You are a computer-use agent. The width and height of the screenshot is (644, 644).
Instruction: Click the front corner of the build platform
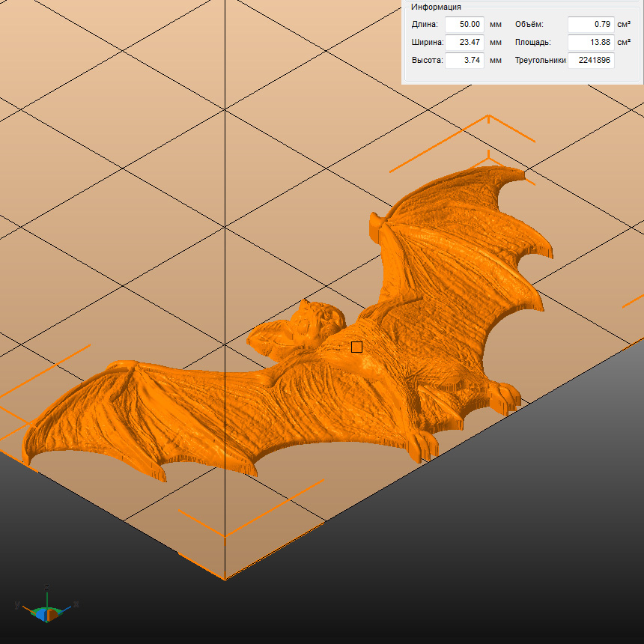pos(225,579)
